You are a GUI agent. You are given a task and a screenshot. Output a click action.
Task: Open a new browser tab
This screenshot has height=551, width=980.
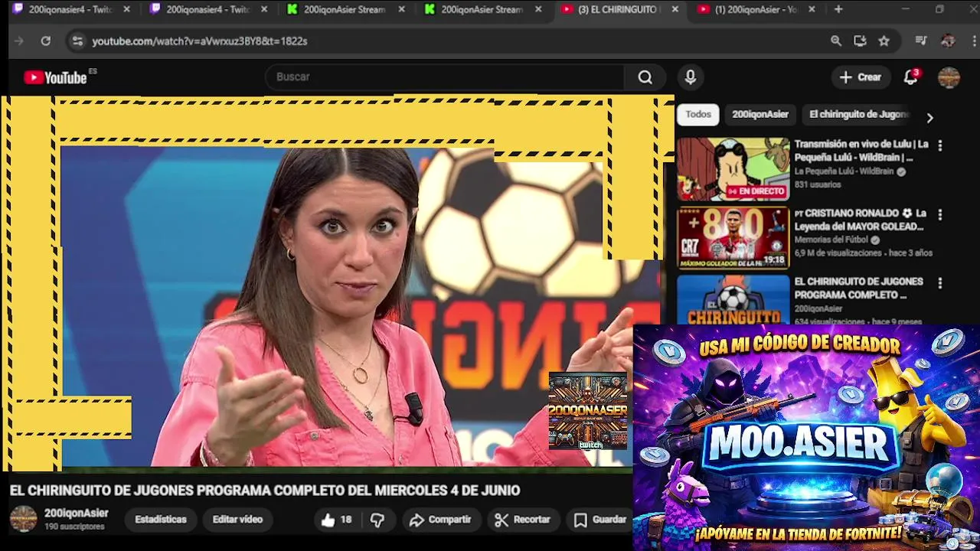838,9
